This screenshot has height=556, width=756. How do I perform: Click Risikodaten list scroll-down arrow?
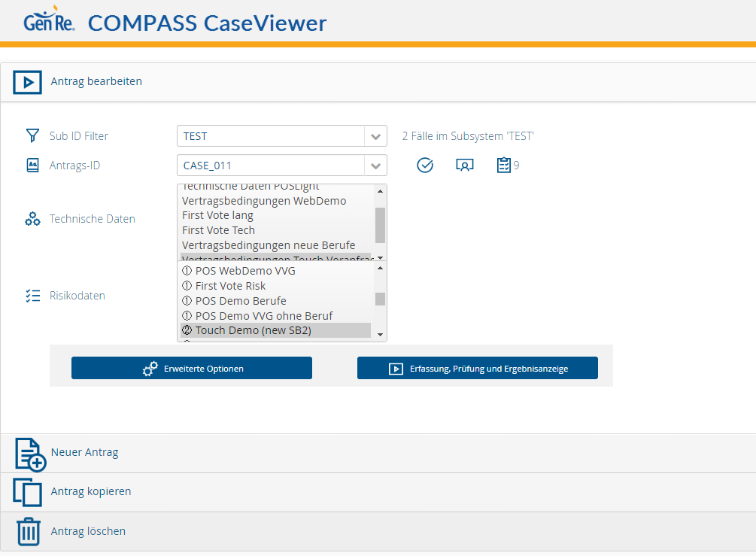click(x=381, y=335)
